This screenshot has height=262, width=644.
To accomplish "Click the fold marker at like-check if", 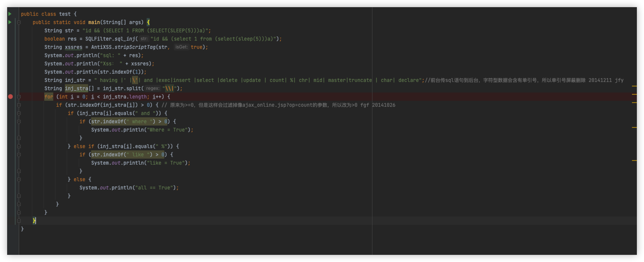I will (x=19, y=154).
